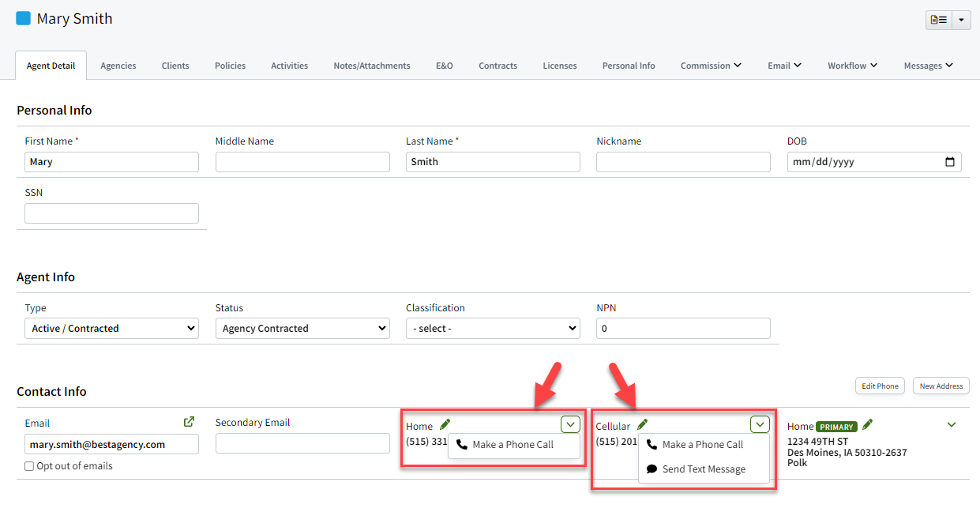Switch to the Licenses tab
The image size is (980, 512).
click(x=560, y=66)
